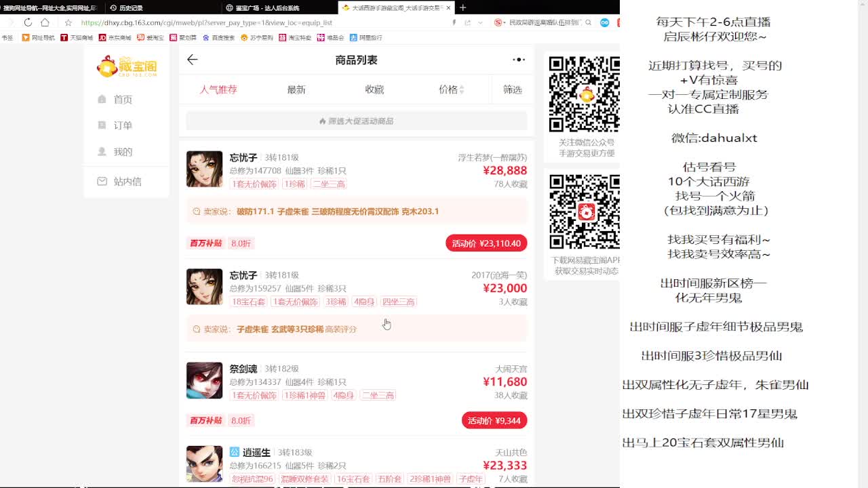
Task: Click 活动价 ¥9,344 button
Action: [494, 420]
